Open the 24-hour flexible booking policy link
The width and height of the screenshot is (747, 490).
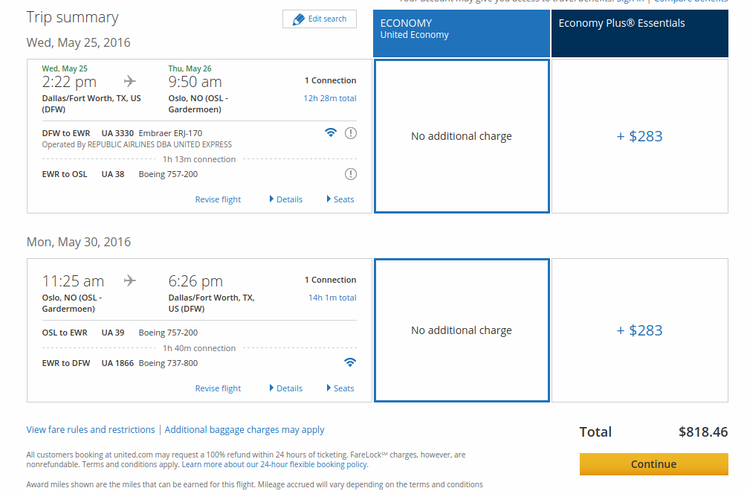(x=275, y=464)
